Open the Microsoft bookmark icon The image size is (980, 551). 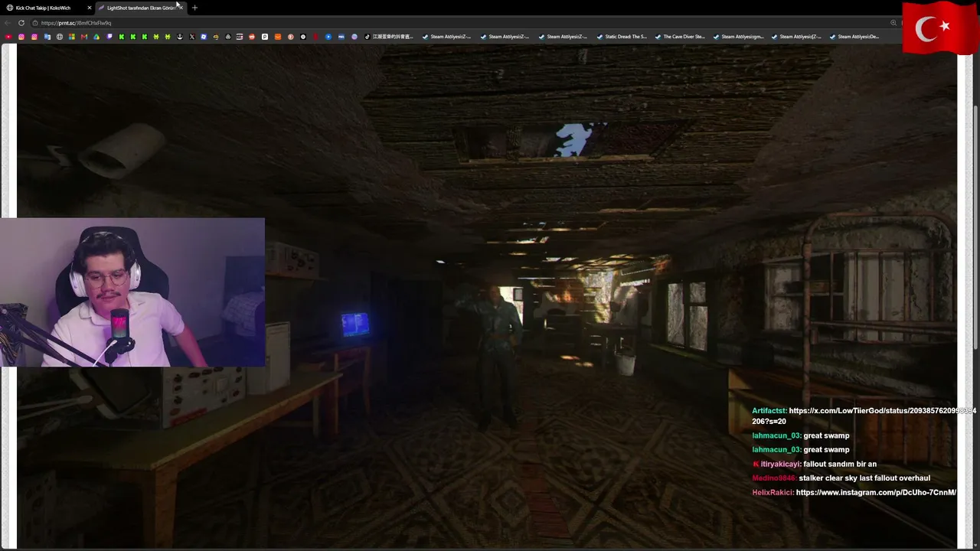(72, 37)
